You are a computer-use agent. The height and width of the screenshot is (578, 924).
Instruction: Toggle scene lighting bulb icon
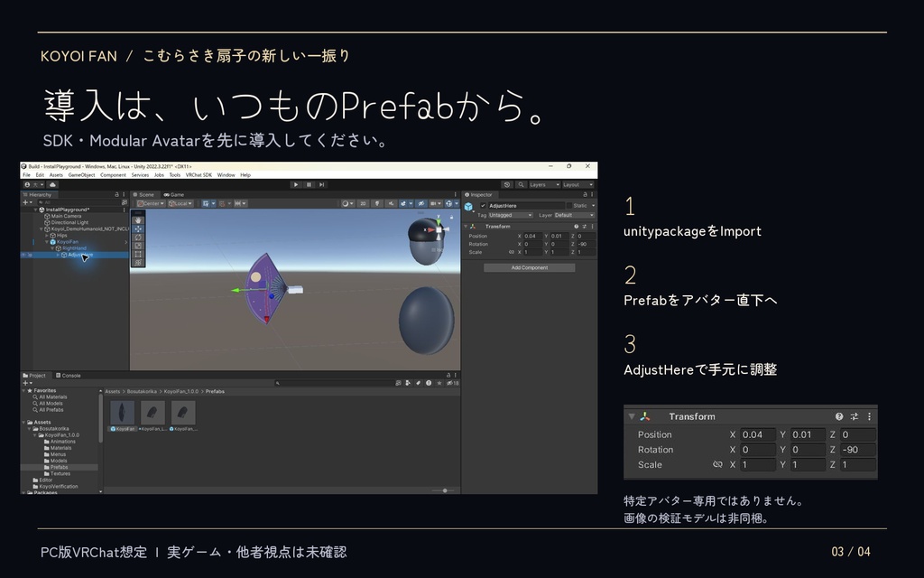pyautogui.click(x=377, y=203)
